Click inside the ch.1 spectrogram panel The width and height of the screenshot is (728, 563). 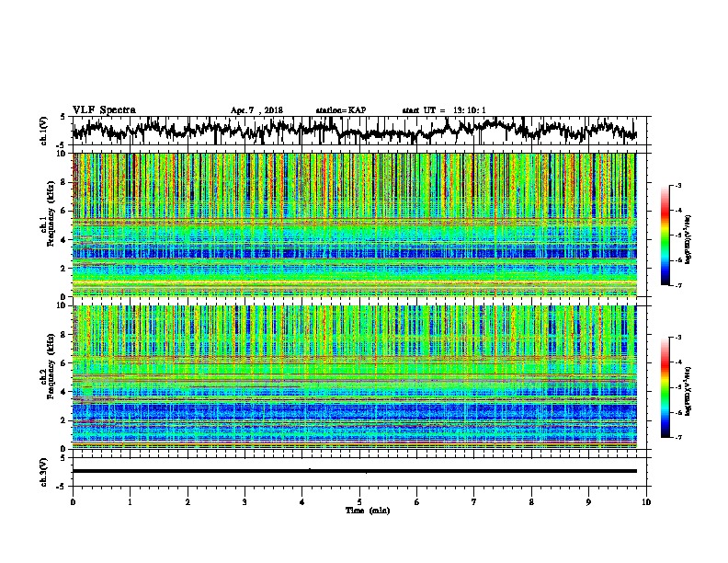tap(355, 224)
